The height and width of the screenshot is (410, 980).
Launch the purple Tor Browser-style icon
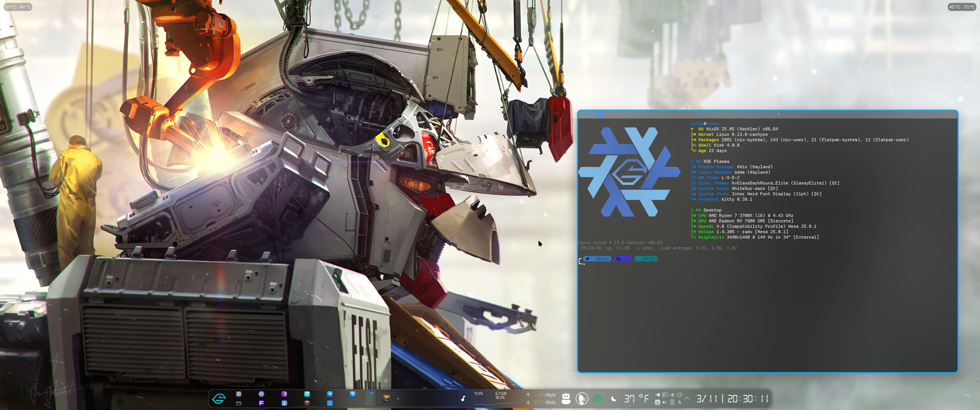[x=284, y=394]
